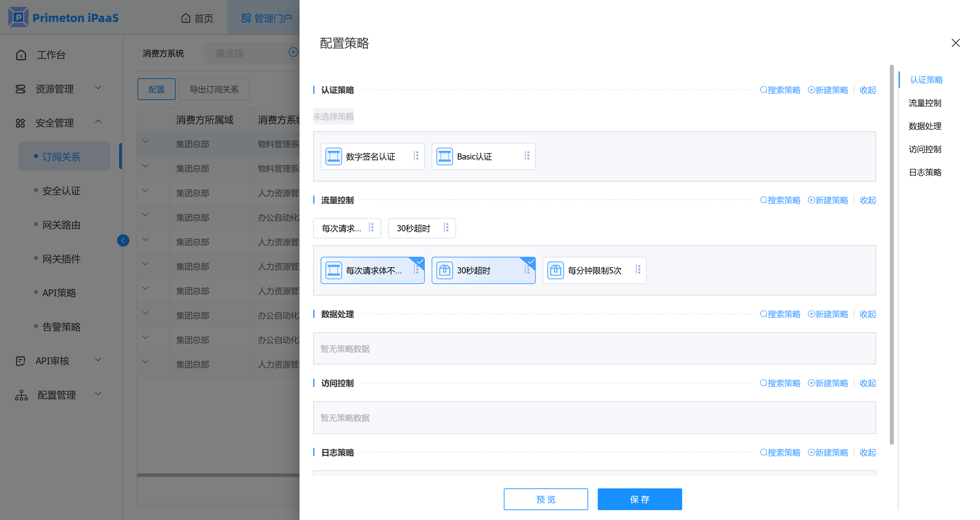
Task: Jump to 访问控制 in the anchor navigation
Action: 925,149
